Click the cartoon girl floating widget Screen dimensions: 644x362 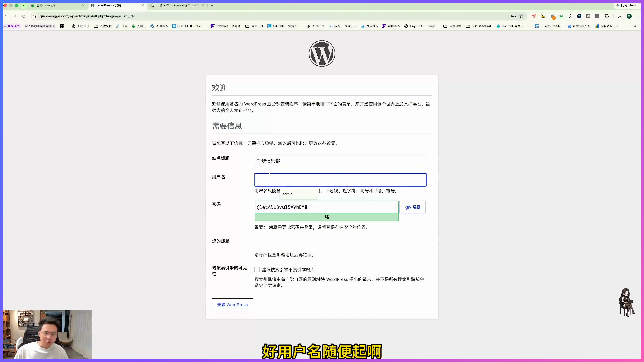(627, 302)
